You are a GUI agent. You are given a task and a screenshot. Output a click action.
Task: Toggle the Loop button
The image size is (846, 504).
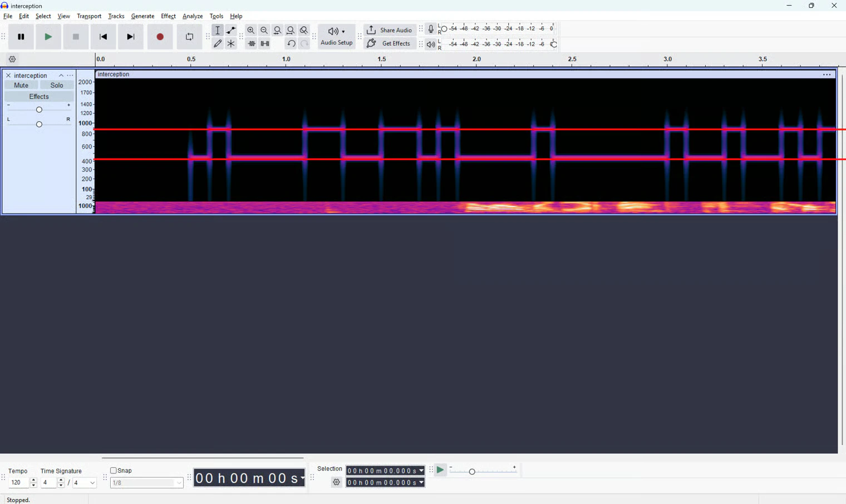coord(190,37)
